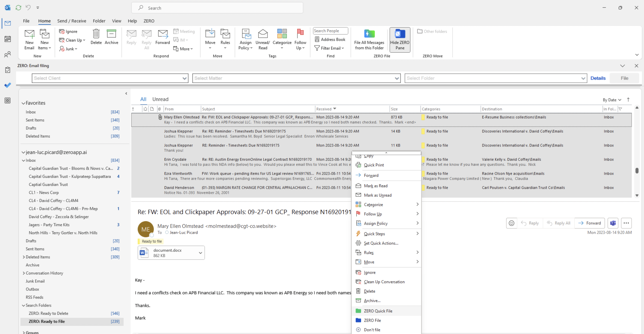The image size is (644, 334).
Task: Click the message list vertical scrollbar thumb
Action: [637, 171]
